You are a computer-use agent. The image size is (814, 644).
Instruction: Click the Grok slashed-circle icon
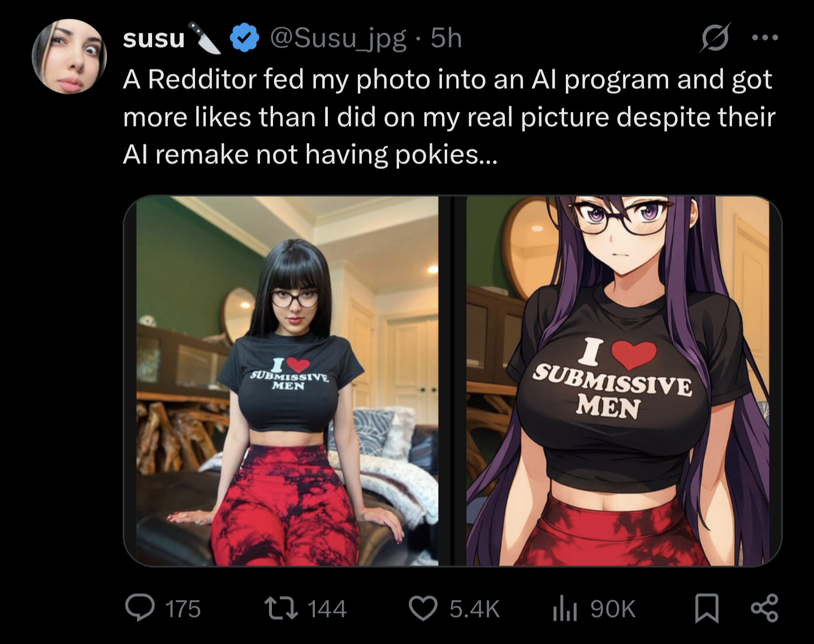716,38
